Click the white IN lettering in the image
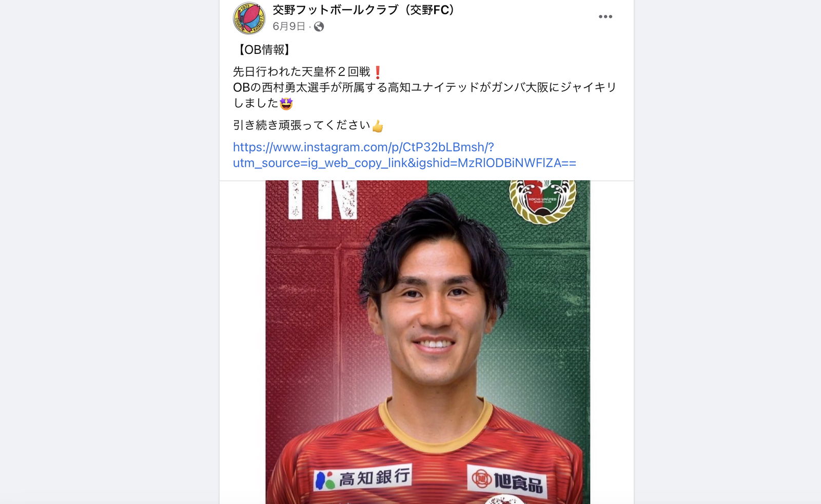821x504 pixels. tap(322, 199)
